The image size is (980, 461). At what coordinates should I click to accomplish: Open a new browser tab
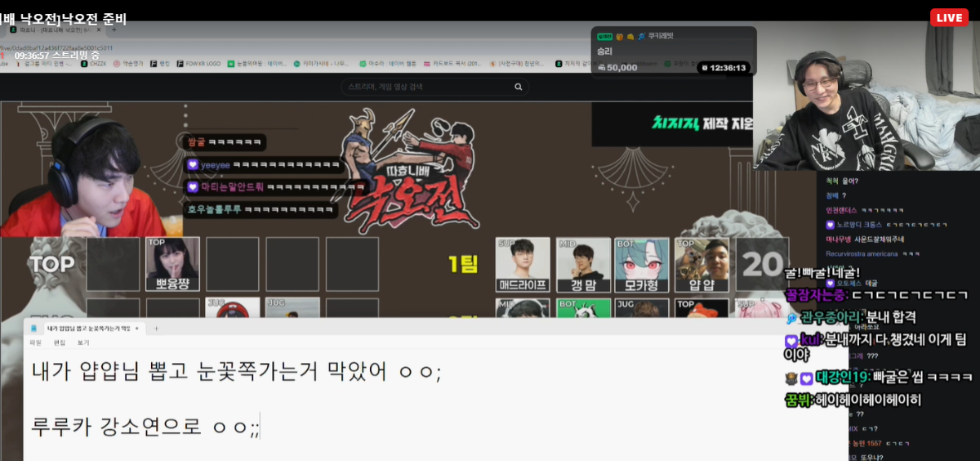click(114, 29)
